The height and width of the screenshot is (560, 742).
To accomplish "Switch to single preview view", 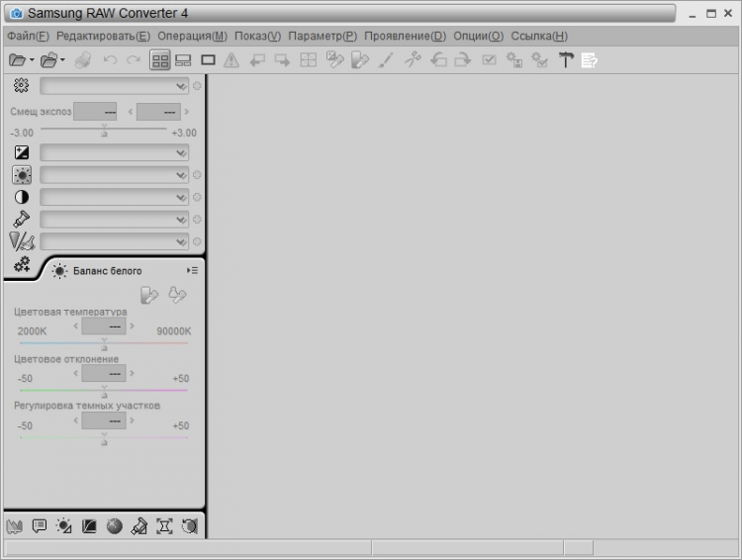I will [208, 60].
